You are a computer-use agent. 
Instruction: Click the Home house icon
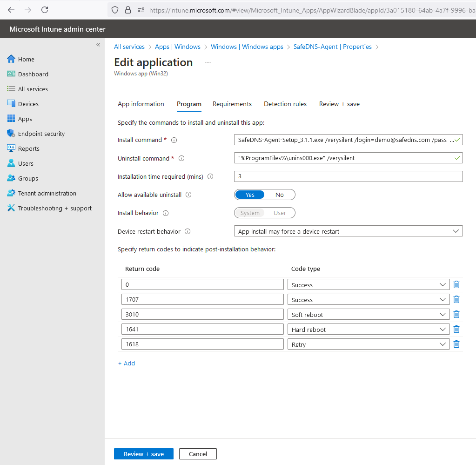pyautogui.click(x=11, y=59)
